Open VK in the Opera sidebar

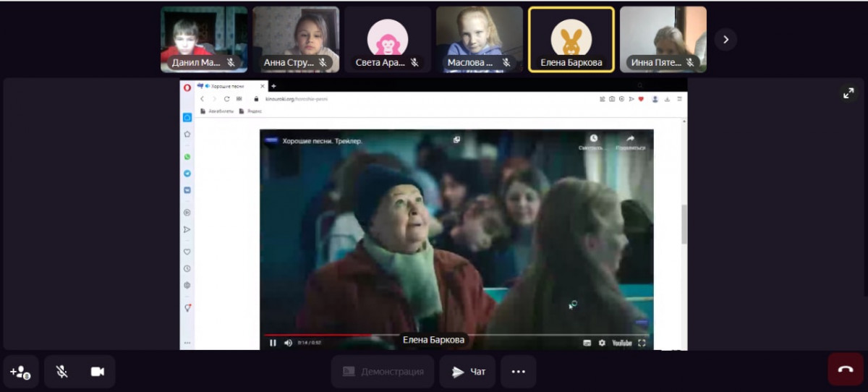coord(187,190)
